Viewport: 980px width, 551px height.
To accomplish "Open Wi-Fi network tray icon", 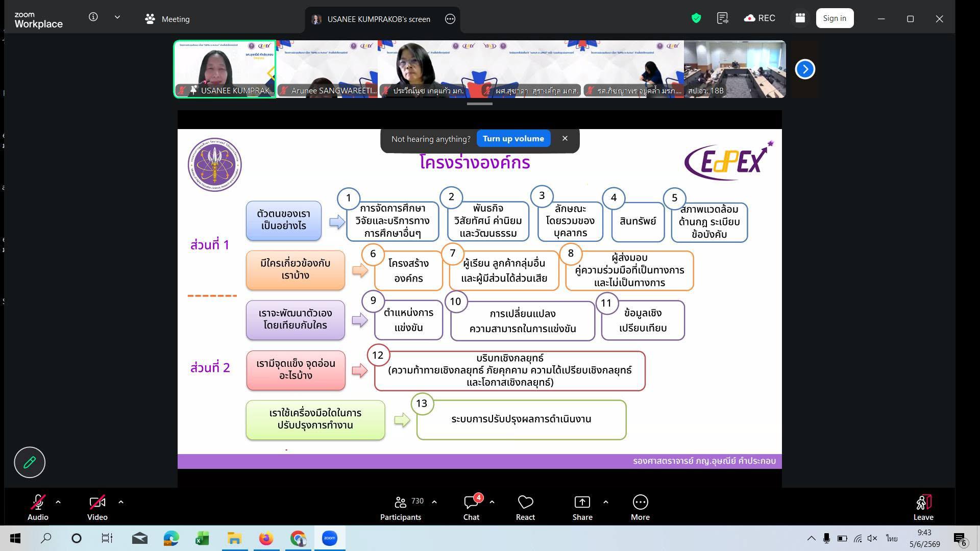I will coord(857,538).
